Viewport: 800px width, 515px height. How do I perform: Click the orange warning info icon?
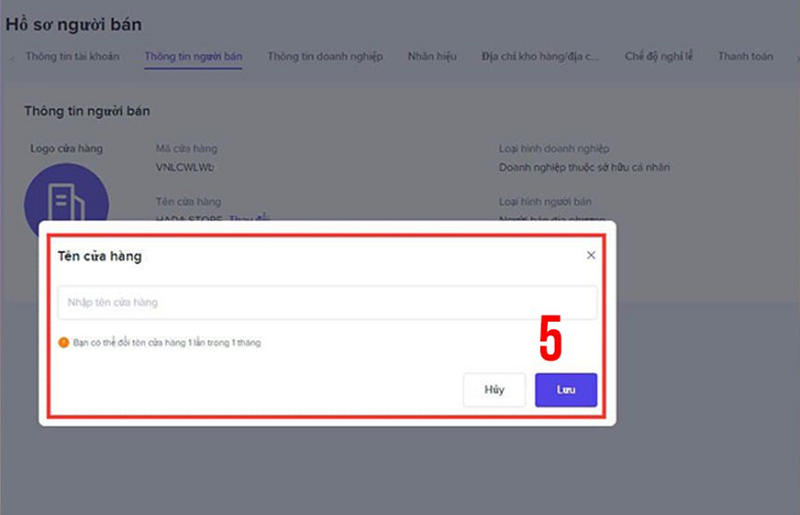[x=64, y=342]
